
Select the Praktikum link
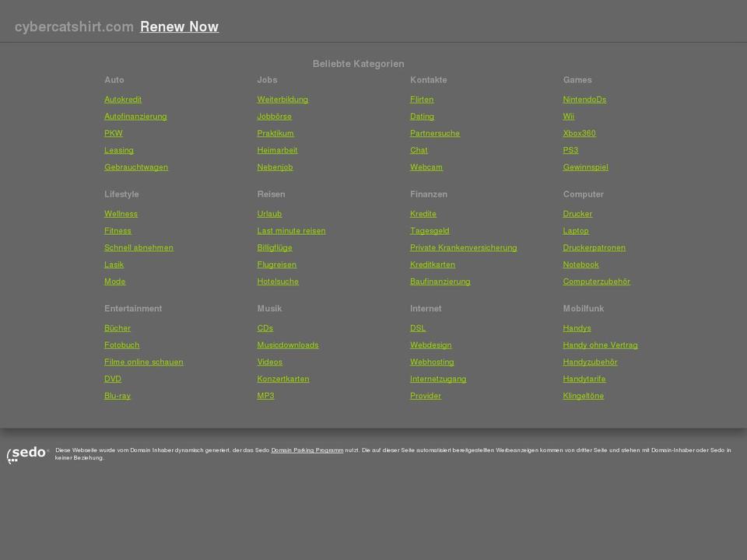[275, 133]
